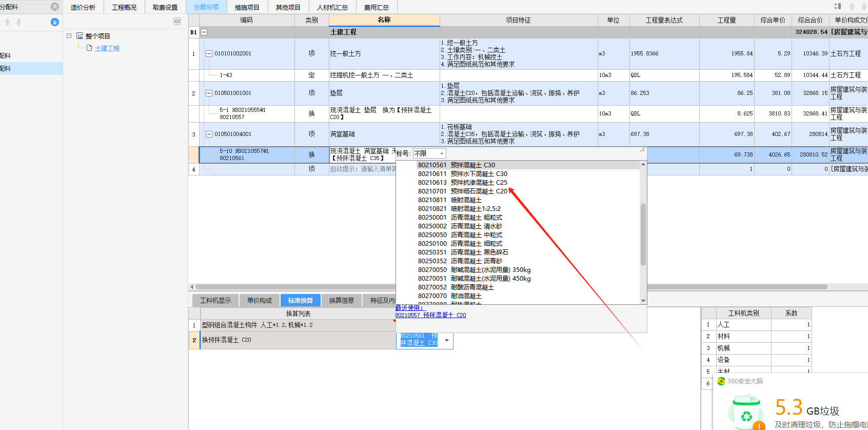Click the 项目特征 column header
868x430 pixels.
click(x=519, y=20)
